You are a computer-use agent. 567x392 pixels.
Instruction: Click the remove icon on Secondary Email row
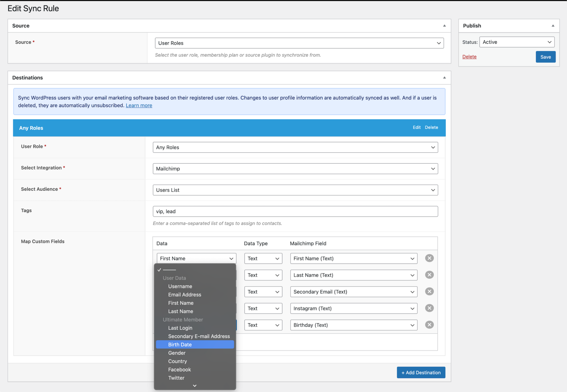point(429,291)
